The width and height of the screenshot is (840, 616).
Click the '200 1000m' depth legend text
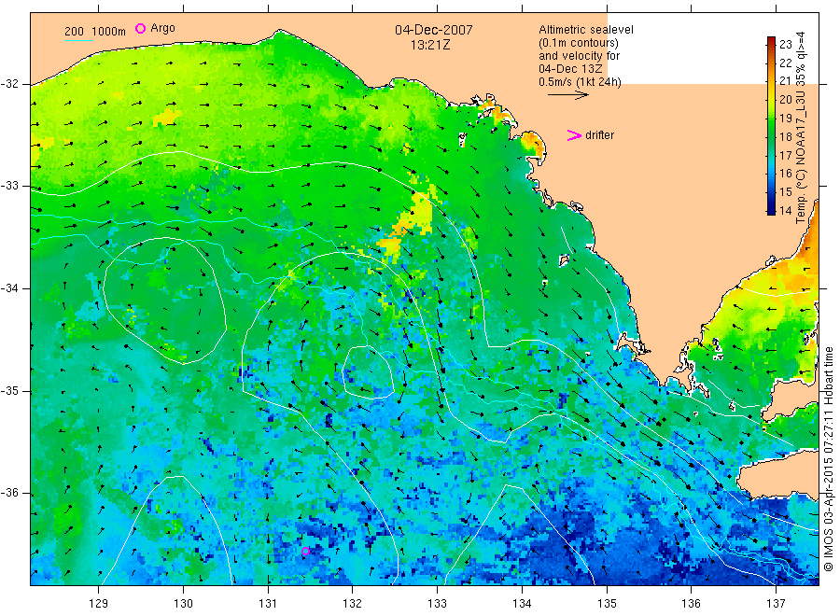click(95, 32)
